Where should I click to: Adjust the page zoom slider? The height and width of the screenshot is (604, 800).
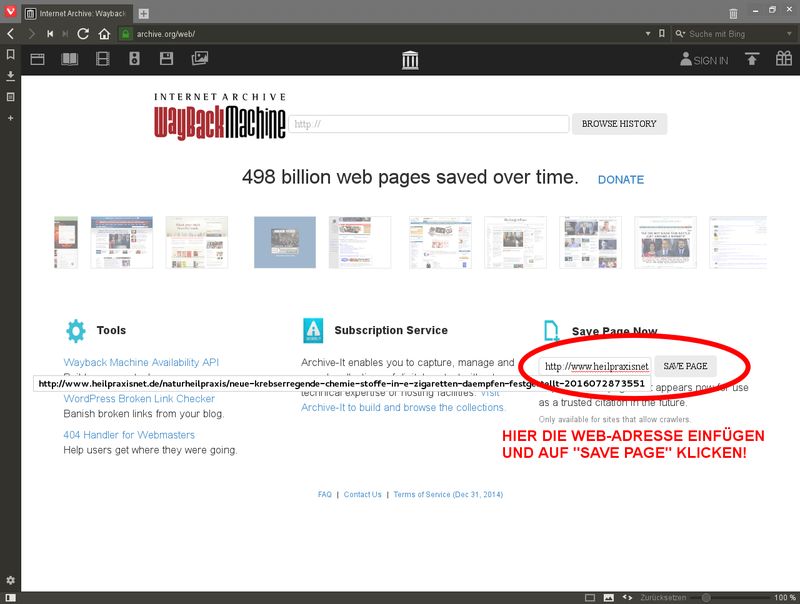[x=706, y=597]
